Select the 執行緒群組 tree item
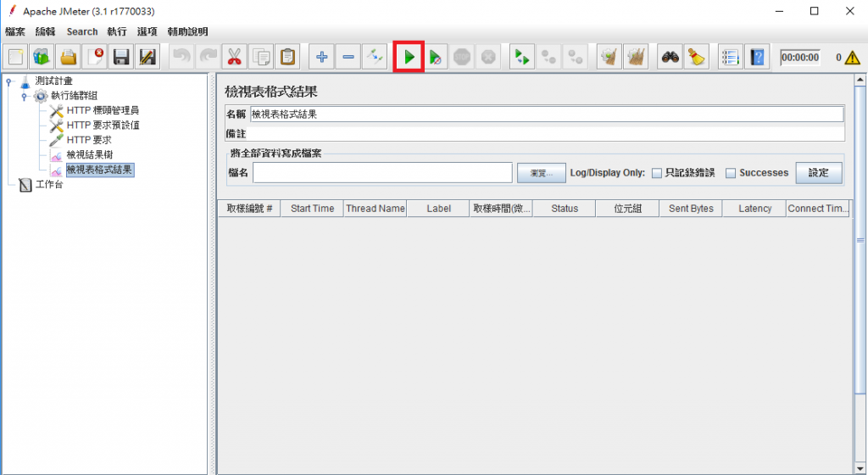868x475 pixels. [75, 96]
